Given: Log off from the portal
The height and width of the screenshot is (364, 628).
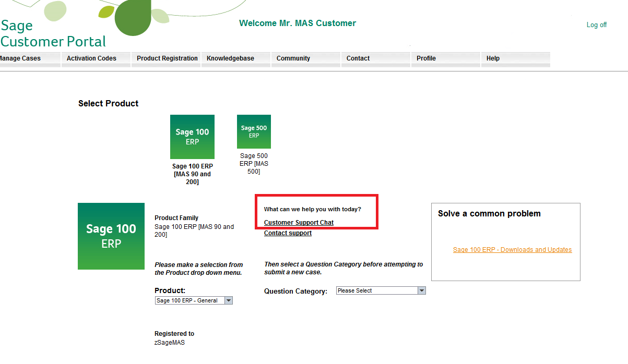Looking at the screenshot, I should tap(596, 25).
